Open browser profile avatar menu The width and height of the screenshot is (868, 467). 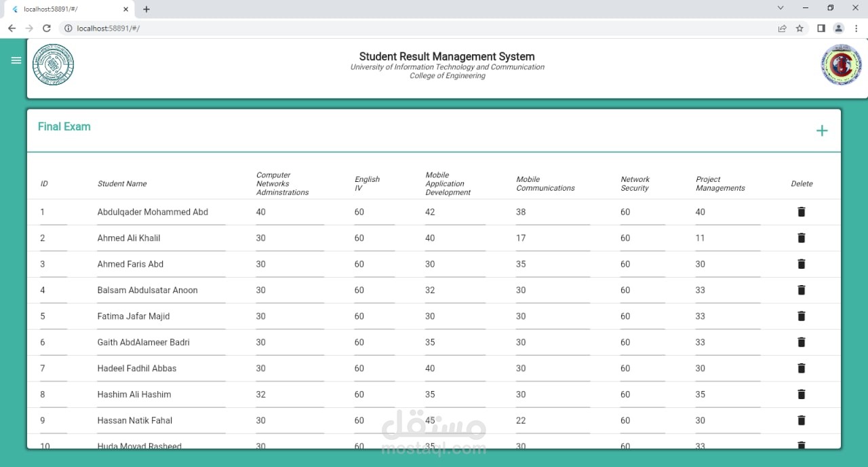(x=838, y=29)
